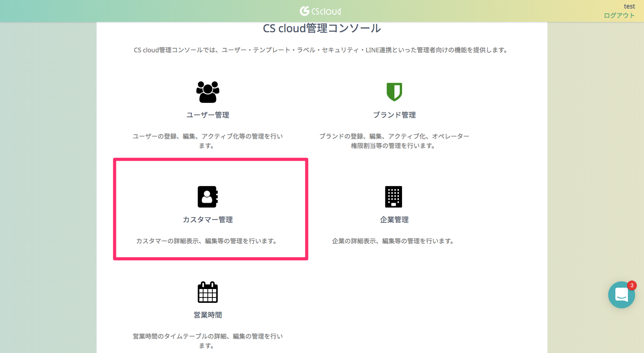Open the chat widget bubble

click(622, 295)
